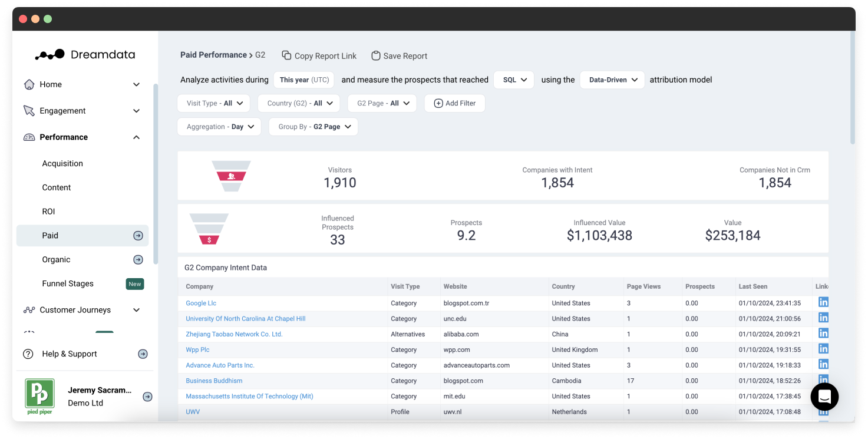
Task: Open LinkedIn for Google Llc row
Action: pos(823,302)
